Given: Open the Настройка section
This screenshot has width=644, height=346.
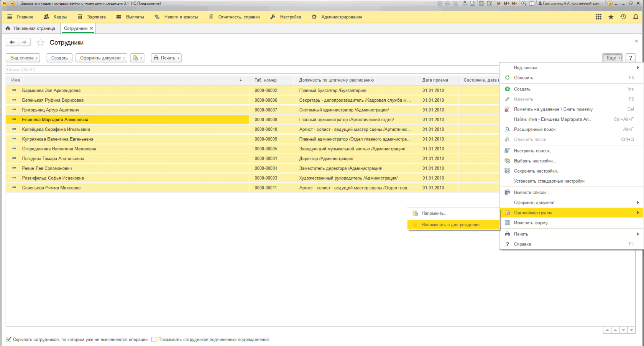Looking at the screenshot, I should click(286, 17).
